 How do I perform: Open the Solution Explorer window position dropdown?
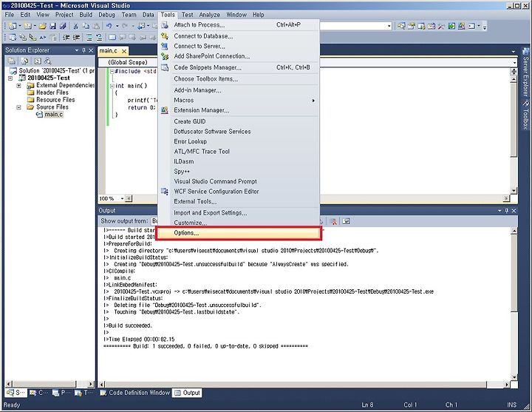77,50
